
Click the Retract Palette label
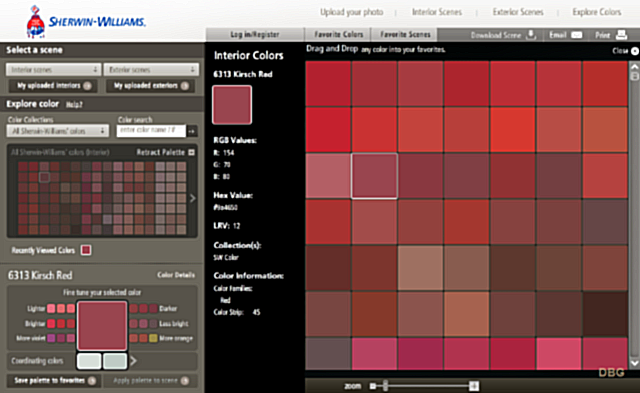(x=160, y=152)
